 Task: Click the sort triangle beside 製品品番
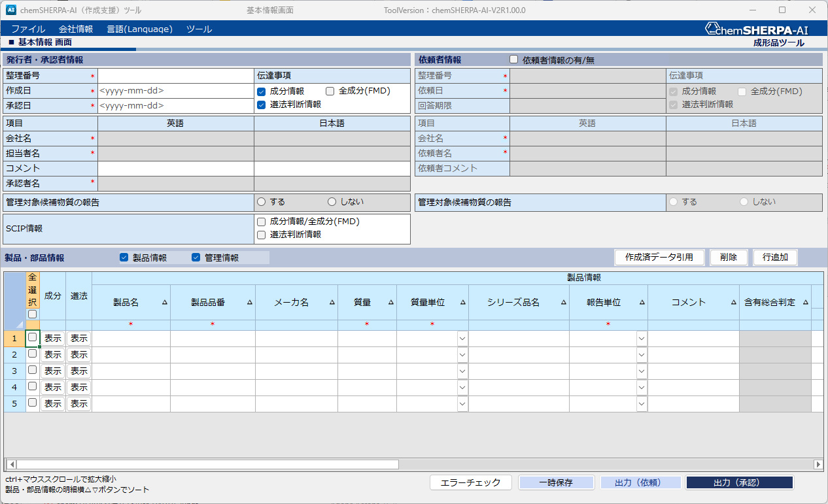point(249,303)
